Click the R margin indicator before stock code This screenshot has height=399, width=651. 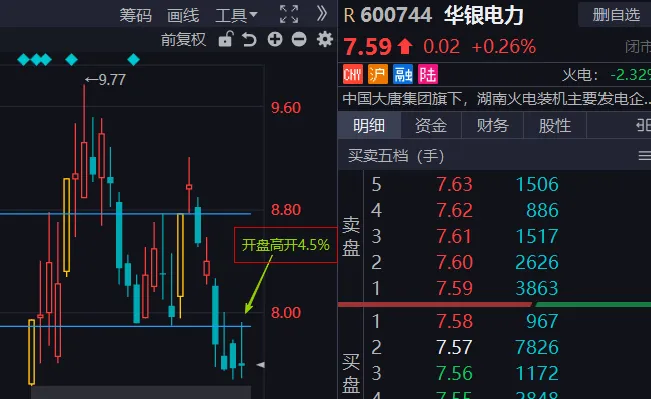pos(349,16)
